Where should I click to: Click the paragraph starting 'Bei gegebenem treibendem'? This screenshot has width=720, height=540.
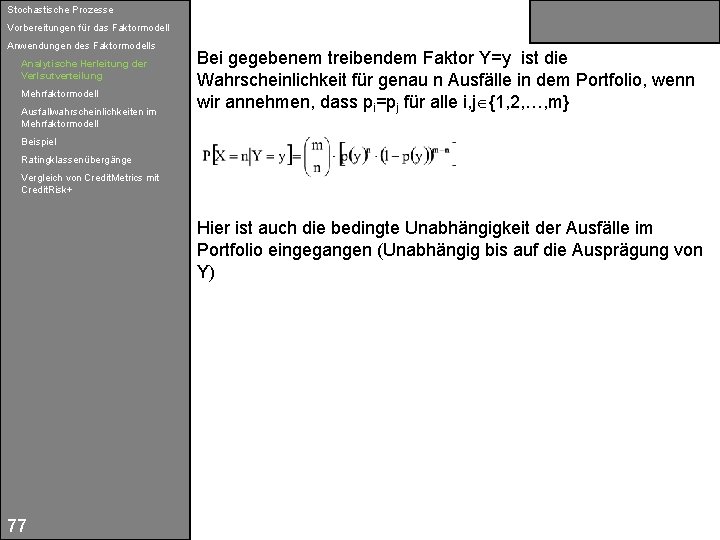445,81
